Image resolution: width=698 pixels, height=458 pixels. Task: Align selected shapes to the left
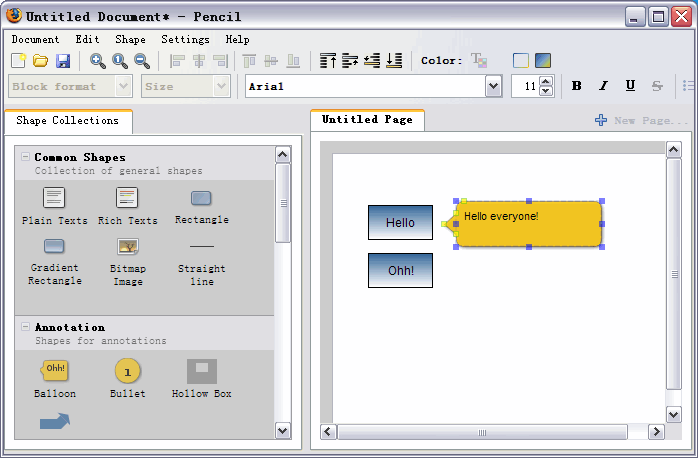pos(177,61)
